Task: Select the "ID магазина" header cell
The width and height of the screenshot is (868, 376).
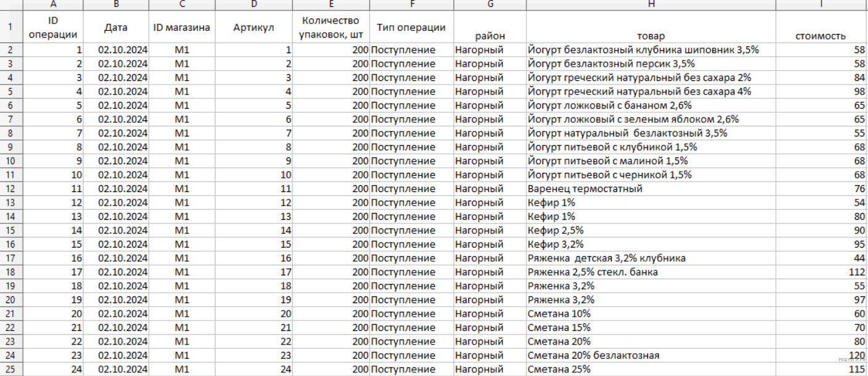Action: click(x=182, y=28)
